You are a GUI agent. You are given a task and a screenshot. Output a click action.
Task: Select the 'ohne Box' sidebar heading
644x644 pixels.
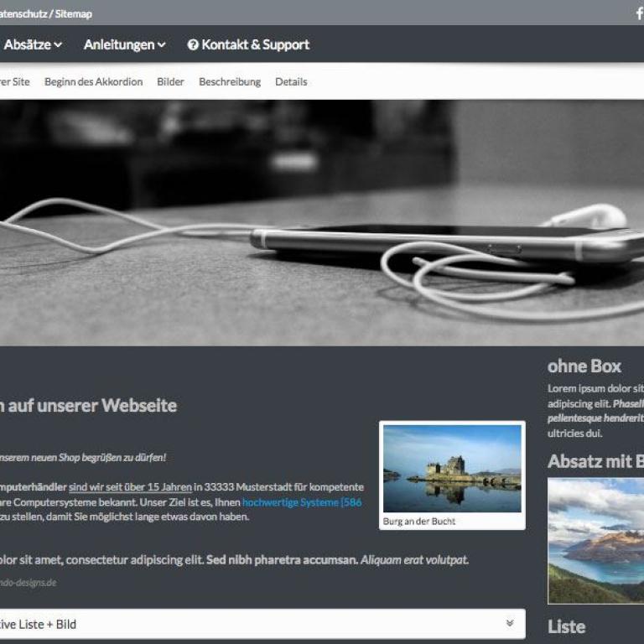pos(584,366)
